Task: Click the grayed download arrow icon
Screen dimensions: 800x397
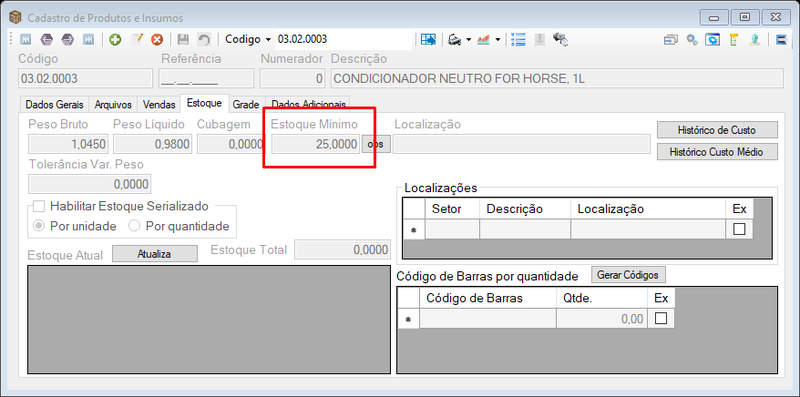Action: [x=540, y=39]
